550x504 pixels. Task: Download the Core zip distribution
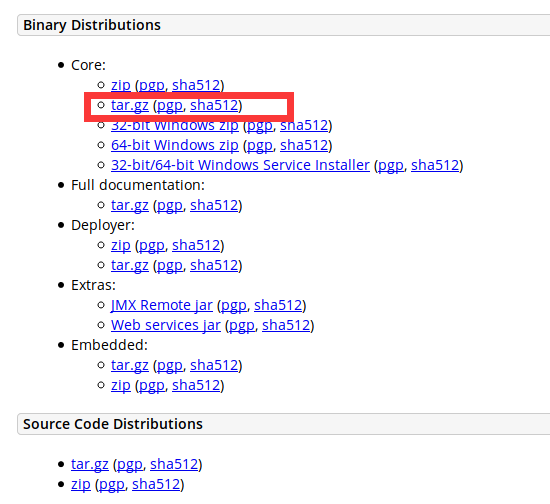coord(121,85)
